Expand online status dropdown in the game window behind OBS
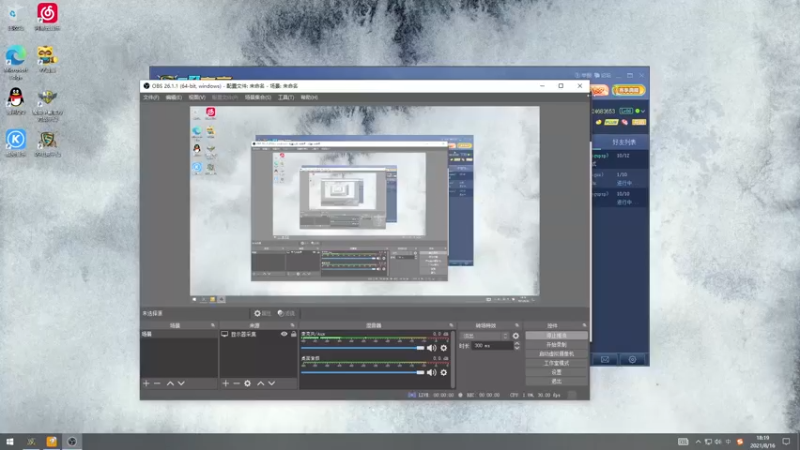Screen dimensions: 800x450 [643, 111]
